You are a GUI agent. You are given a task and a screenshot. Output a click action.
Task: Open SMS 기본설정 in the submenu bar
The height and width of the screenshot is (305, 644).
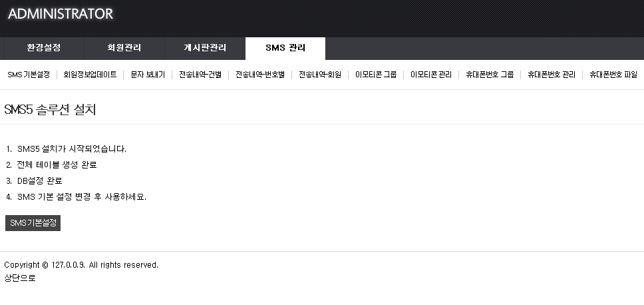tap(29, 75)
